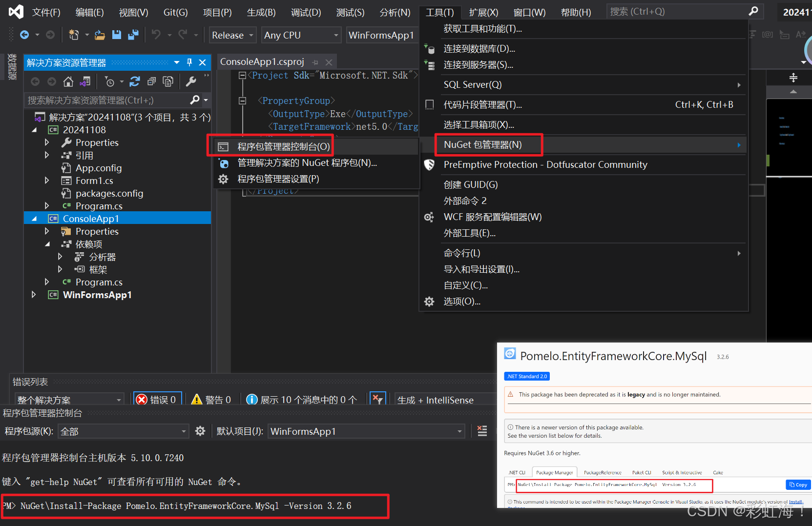This screenshot has height=526, width=812.
Task: Expand the WinFormsApp1 project node
Action: pos(33,295)
